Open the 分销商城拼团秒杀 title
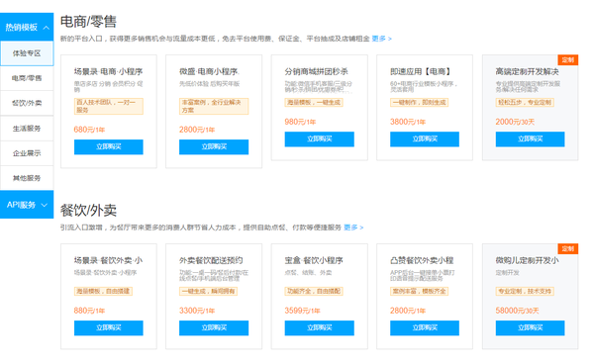The height and width of the screenshot is (364, 594). [317, 71]
